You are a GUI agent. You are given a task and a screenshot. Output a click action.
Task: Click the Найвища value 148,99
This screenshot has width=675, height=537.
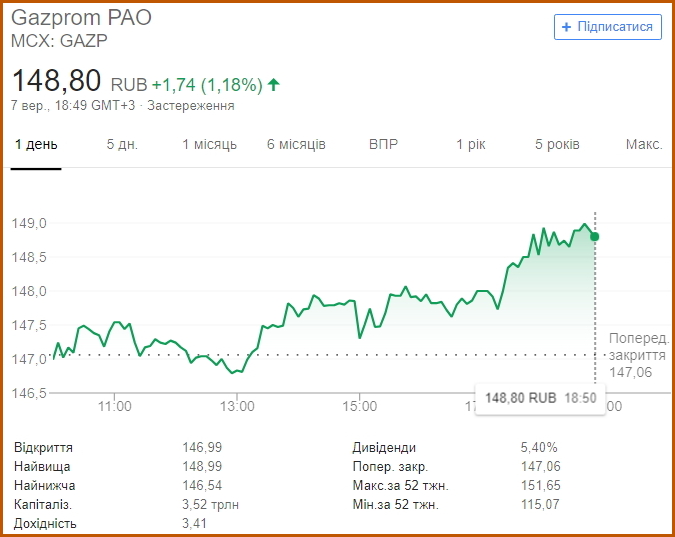202,466
